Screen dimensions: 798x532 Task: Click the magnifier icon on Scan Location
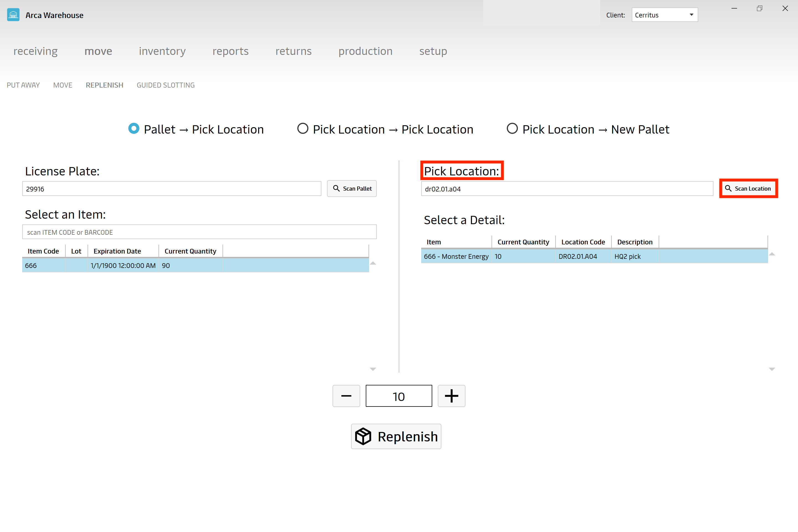point(728,188)
